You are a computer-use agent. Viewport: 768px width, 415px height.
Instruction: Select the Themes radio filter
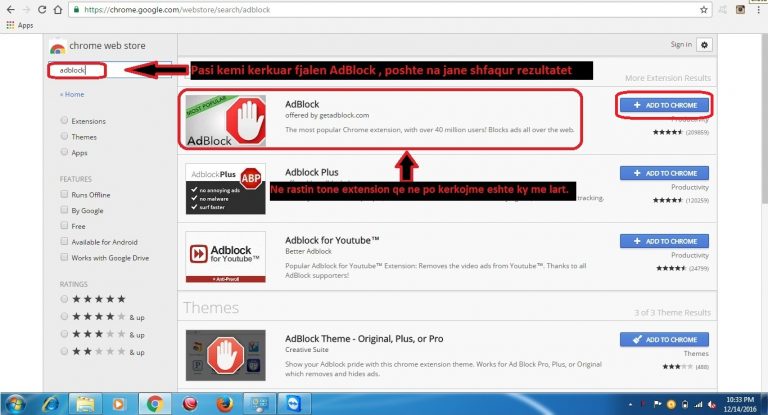[64, 136]
